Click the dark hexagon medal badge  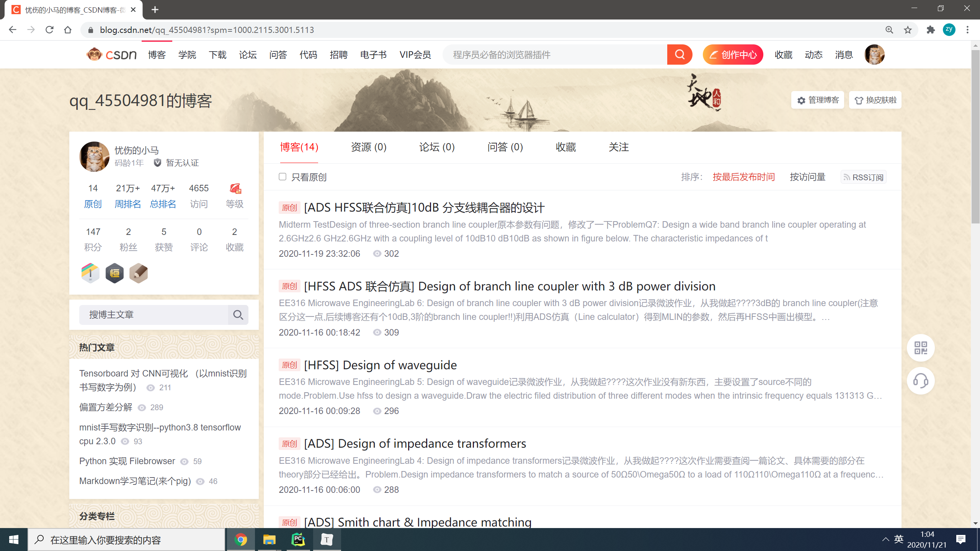point(114,273)
